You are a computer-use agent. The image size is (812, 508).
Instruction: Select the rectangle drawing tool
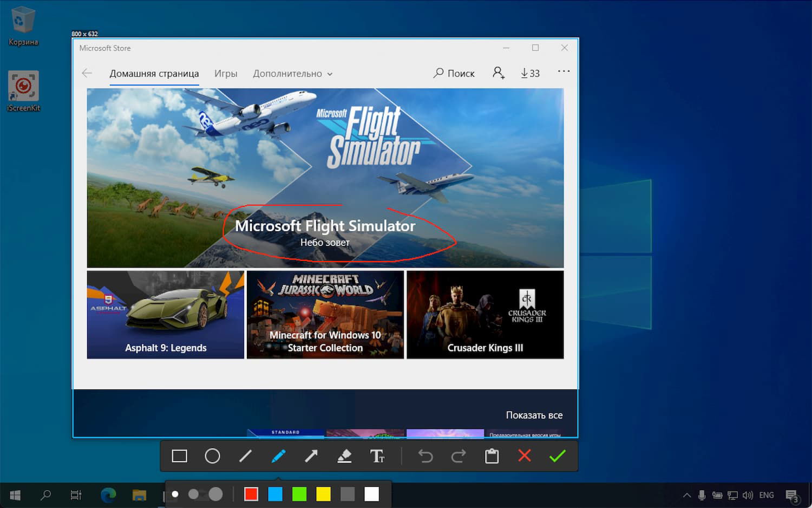pos(179,456)
